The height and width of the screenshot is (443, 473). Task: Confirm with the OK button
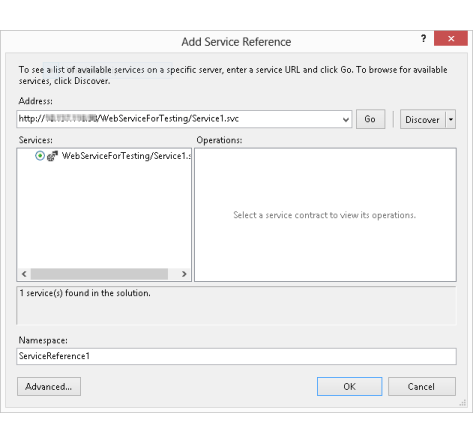click(349, 387)
